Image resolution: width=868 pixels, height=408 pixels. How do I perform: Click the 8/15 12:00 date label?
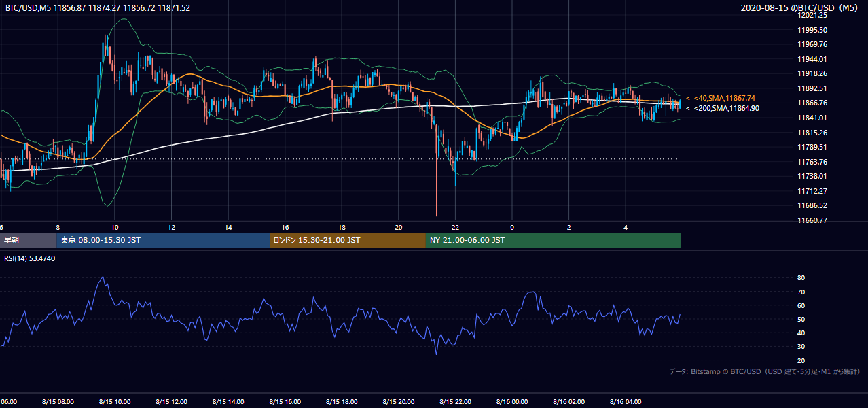point(172,402)
